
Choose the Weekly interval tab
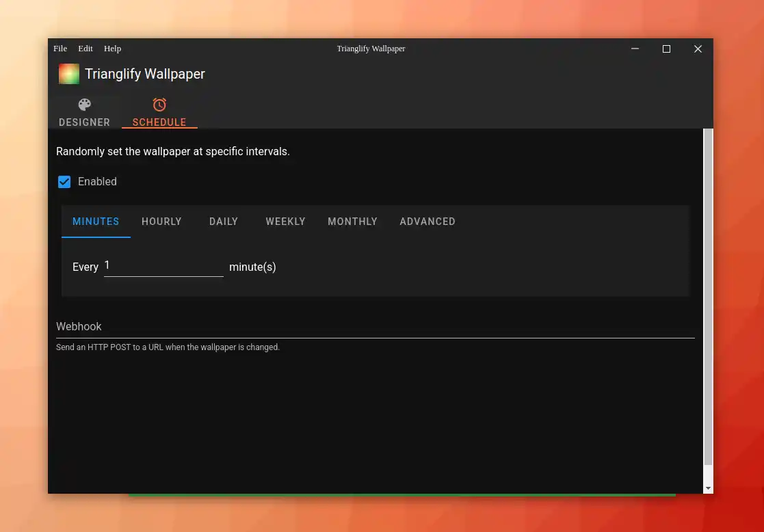[285, 221]
